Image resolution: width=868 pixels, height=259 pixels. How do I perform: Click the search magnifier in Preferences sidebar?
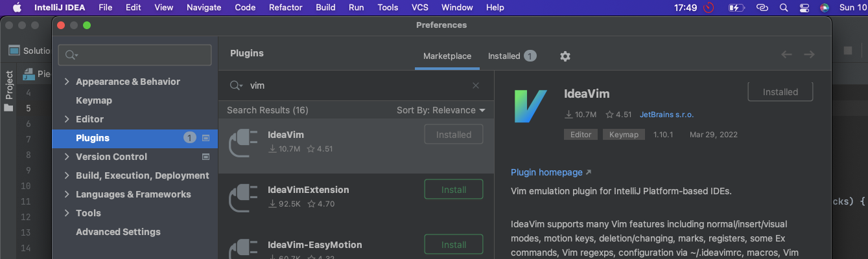(x=71, y=56)
